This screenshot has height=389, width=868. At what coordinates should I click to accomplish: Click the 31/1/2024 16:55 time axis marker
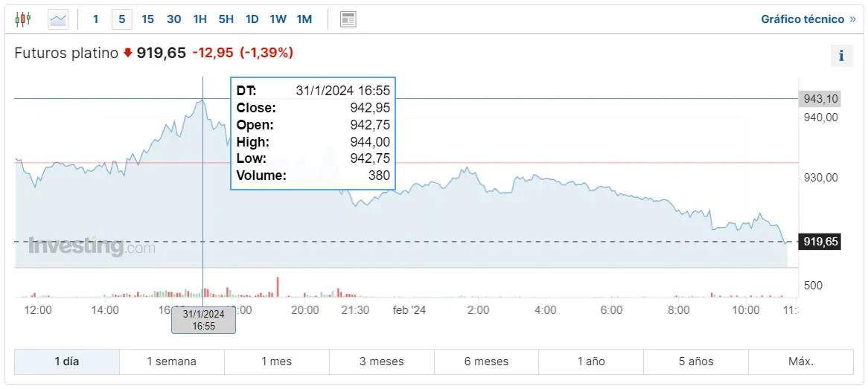point(203,320)
